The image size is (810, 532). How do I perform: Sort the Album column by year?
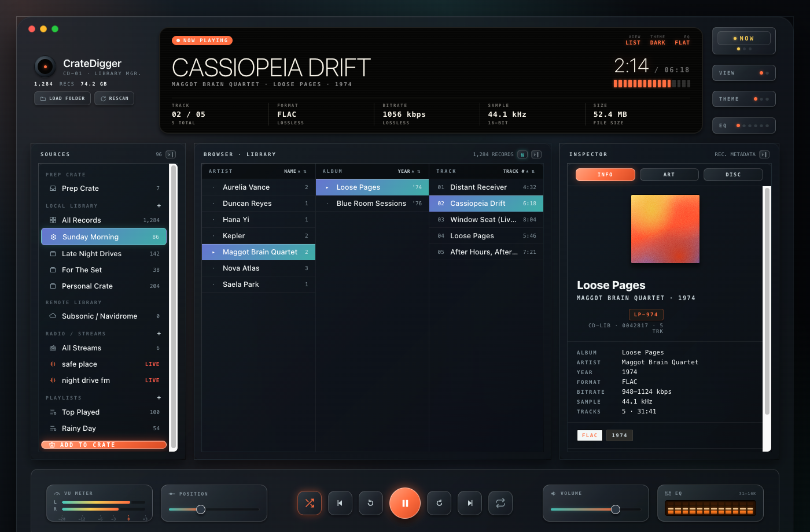[408, 171]
